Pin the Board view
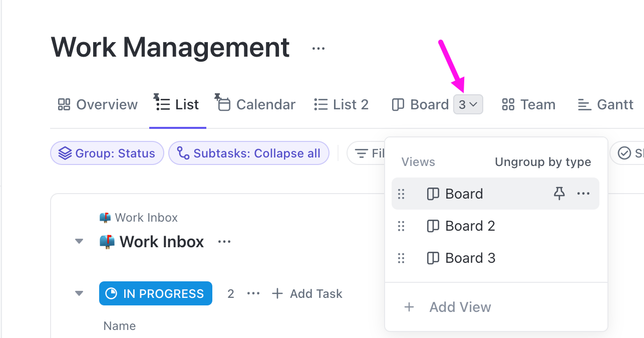Screen dimensions: 644x338 tap(559, 194)
